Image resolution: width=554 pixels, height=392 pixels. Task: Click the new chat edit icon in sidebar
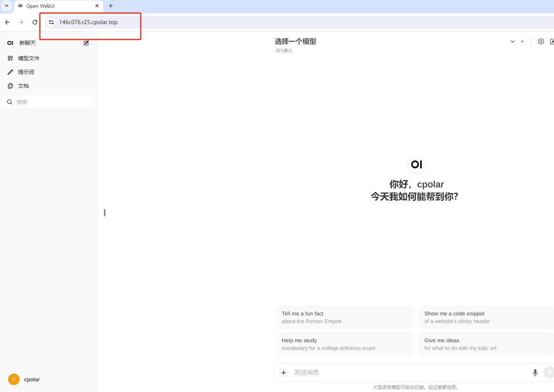[x=86, y=43]
